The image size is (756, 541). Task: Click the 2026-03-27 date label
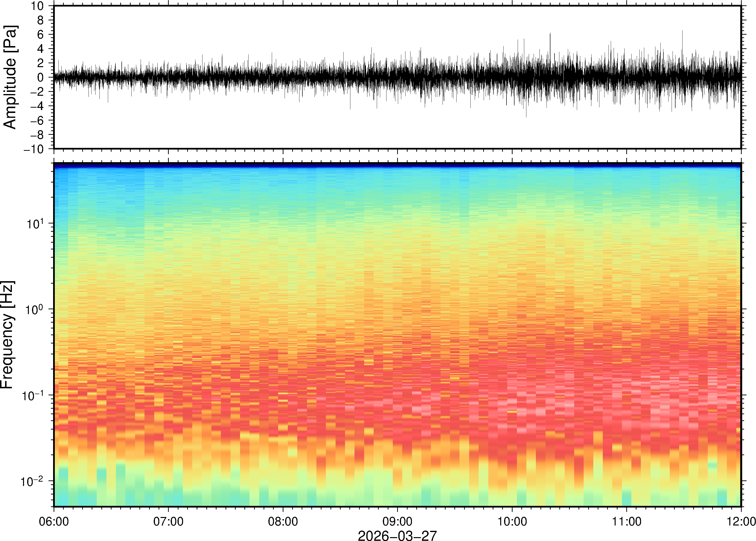click(397, 535)
